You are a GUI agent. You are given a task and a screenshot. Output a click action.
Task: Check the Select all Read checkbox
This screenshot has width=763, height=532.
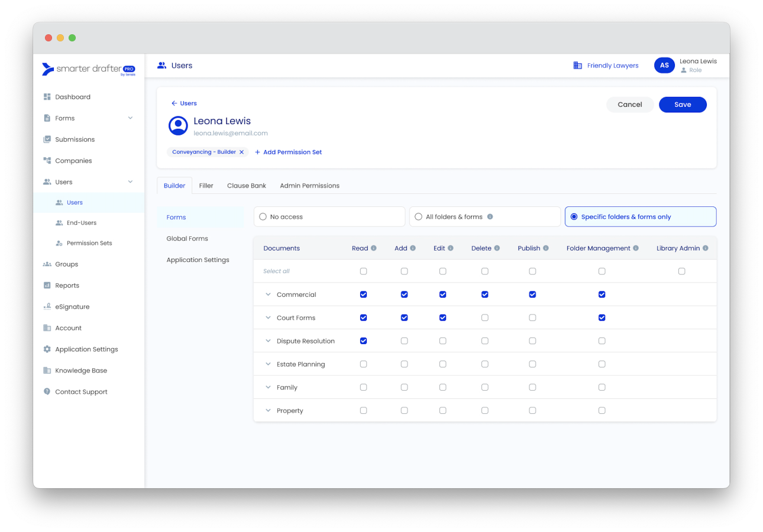click(363, 271)
